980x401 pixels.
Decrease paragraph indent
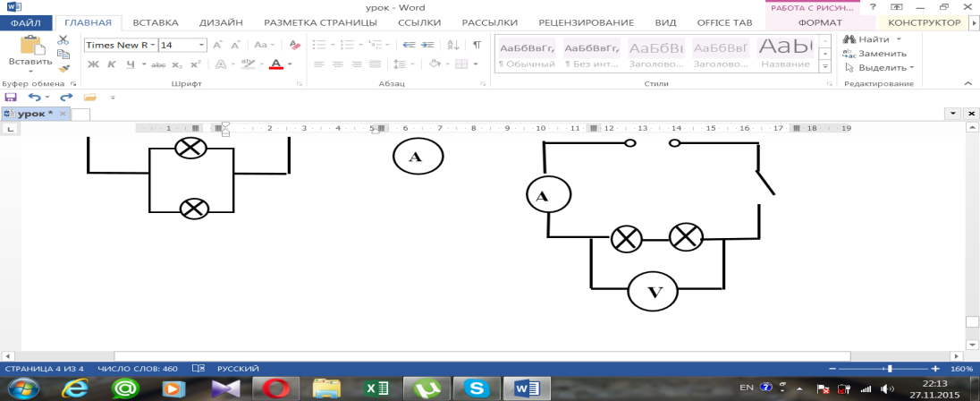tap(410, 45)
